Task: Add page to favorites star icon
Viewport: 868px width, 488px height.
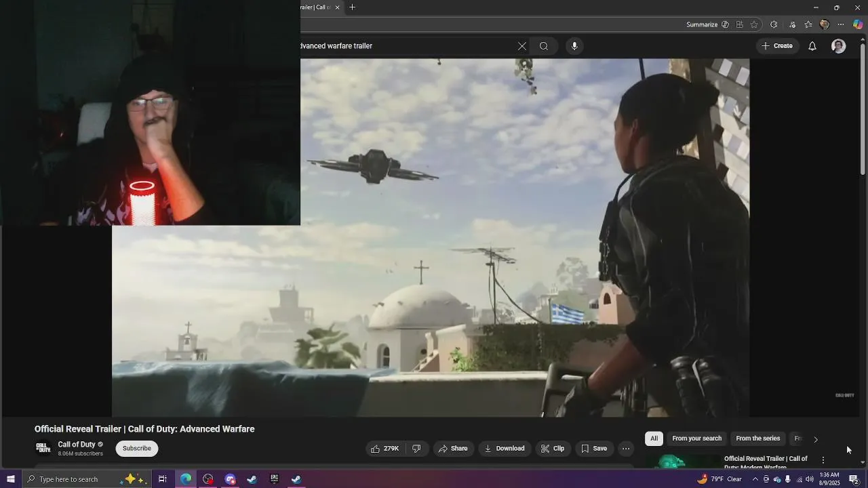Action: [x=754, y=24]
